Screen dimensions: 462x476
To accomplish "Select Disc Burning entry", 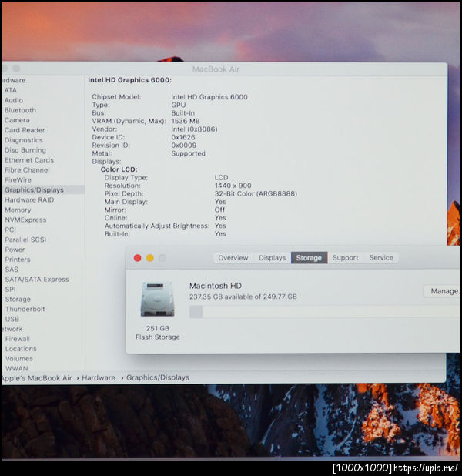I will point(25,150).
